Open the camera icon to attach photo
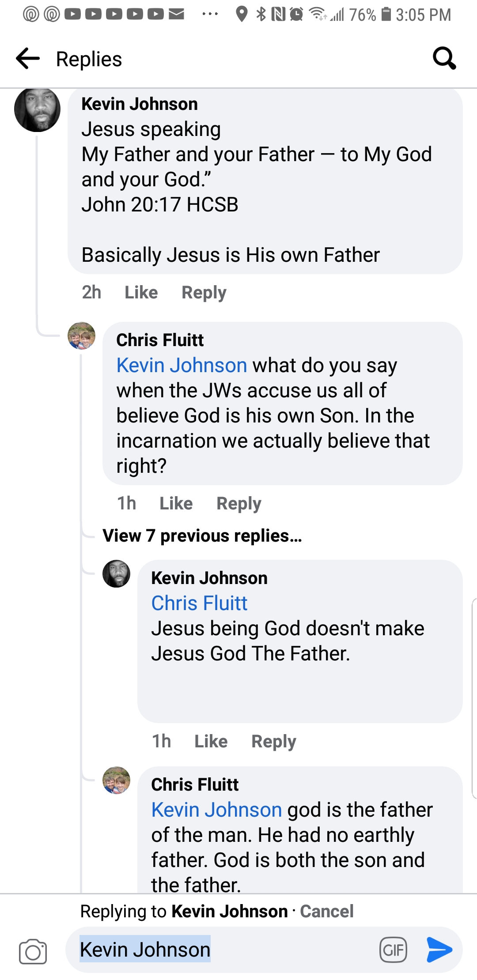The width and height of the screenshot is (477, 980). (x=33, y=951)
